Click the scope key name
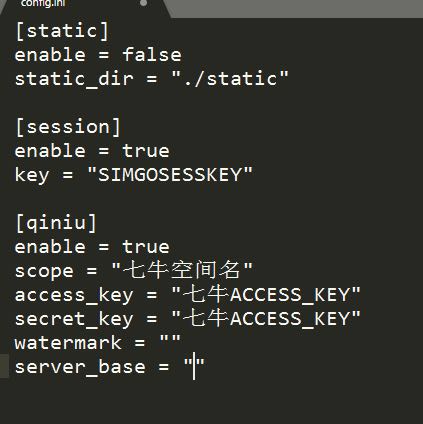 coord(44,272)
